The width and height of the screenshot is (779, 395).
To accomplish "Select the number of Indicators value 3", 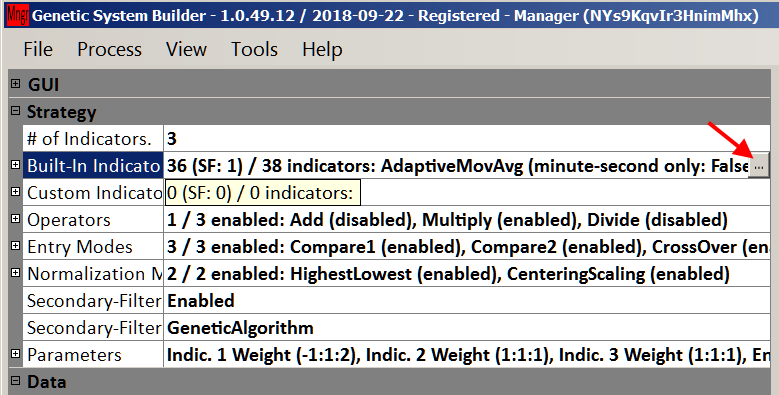I will [467, 139].
